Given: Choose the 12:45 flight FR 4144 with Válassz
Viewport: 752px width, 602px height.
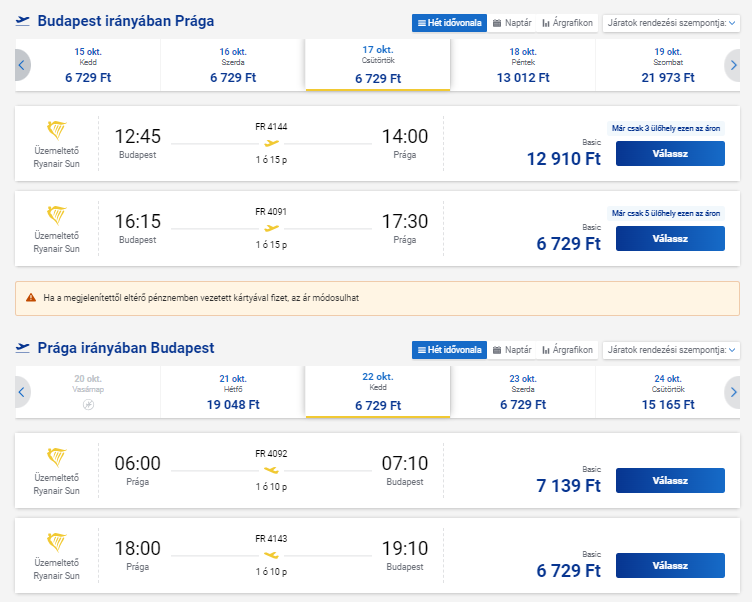Looking at the screenshot, I should coord(670,153).
